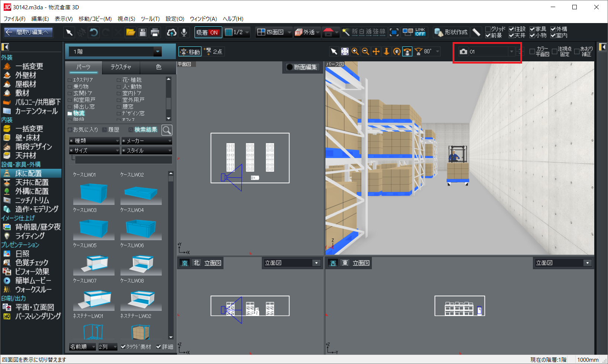Enable the グリッド checkbox
The image size is (608, 364).
click(x=488, y=29)
